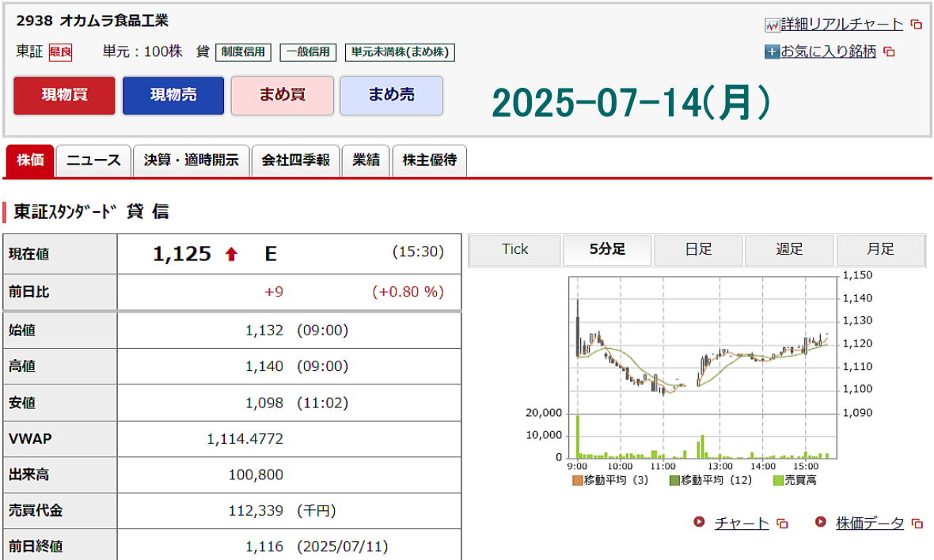The image size is (934, 560).
Task: Switch to the 会社四季報 tab
Action: click(x=295, y=161)
